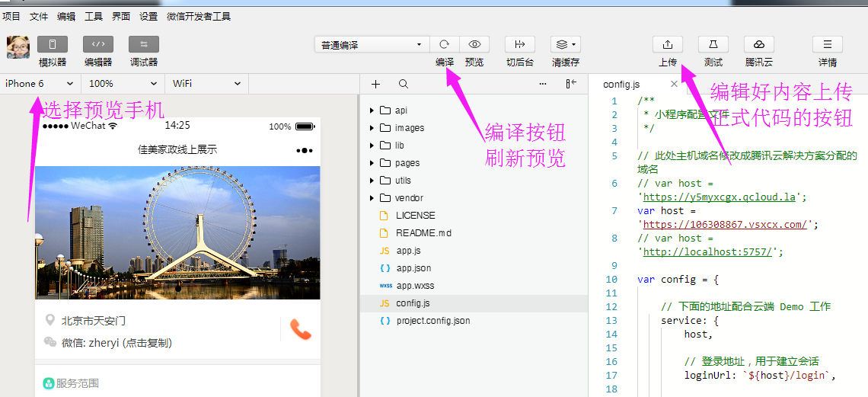Toggle the simulator (模拟器) panel
Image resolution: width=868 pixels, height=397 pixels.
point(53,44)
